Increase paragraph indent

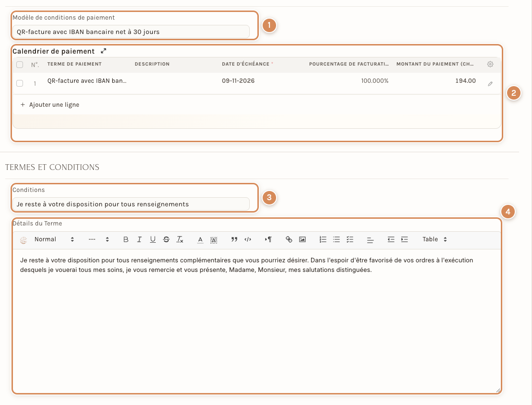[x=405, y=240]
